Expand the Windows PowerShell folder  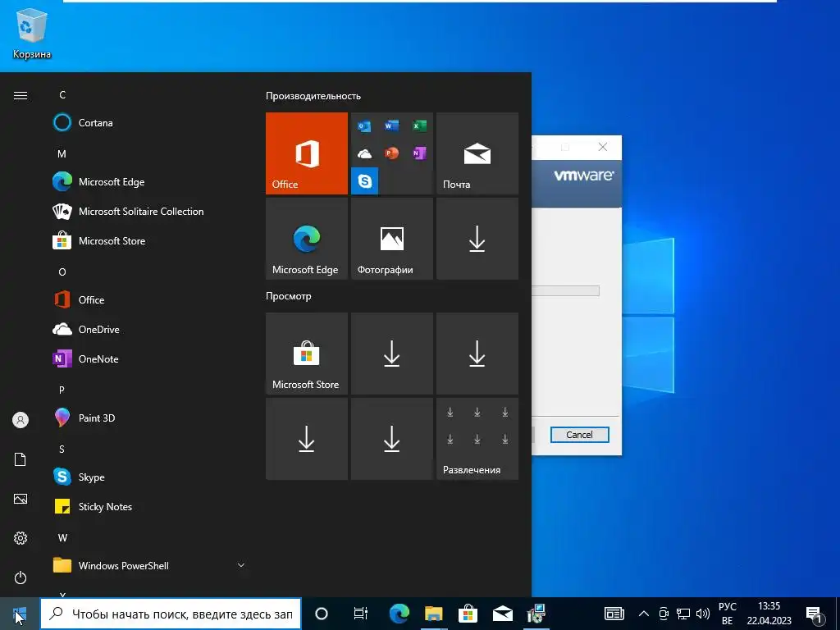point(149,566)
